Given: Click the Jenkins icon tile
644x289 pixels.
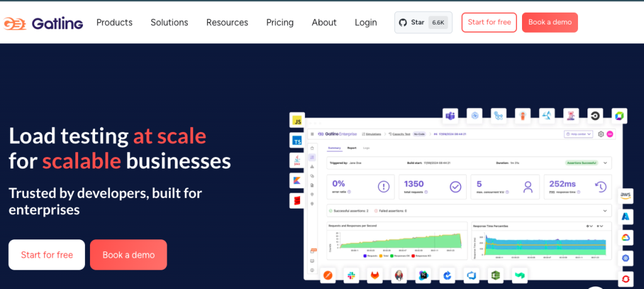Looking at the screenshot, I should (398, 276).
